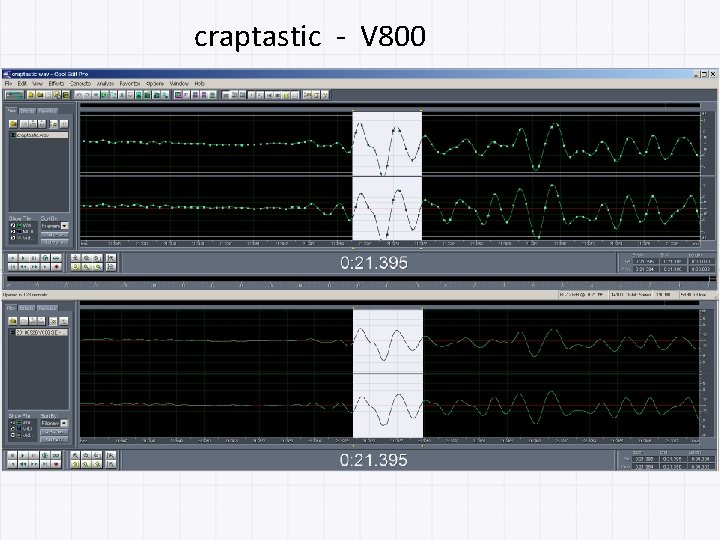Viewport: 720px width, 540px height.
Task: Toggle show wave files option in lower window
Action: pos(12,422)
